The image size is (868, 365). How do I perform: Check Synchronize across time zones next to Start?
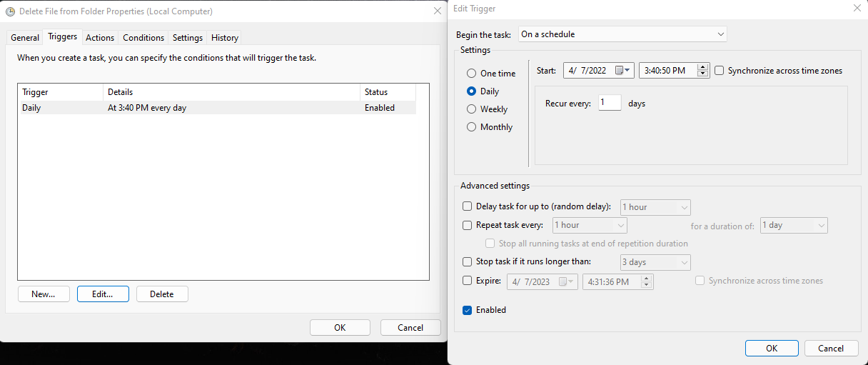coord(720,71)
